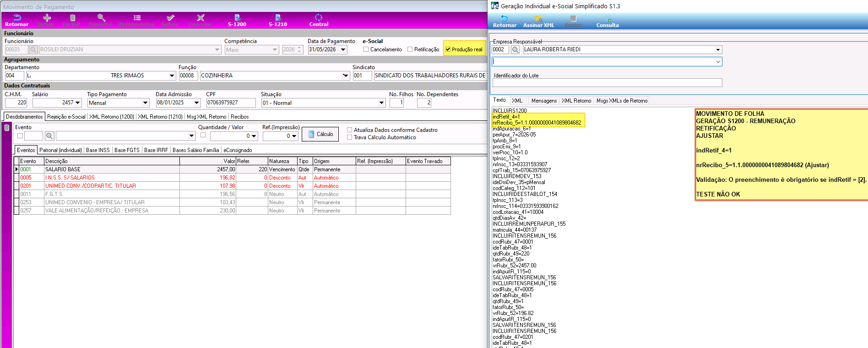Switch to the Rejeição e-Social tab
868x348 pixels.
pyautogui.click(x=66, y=117)
